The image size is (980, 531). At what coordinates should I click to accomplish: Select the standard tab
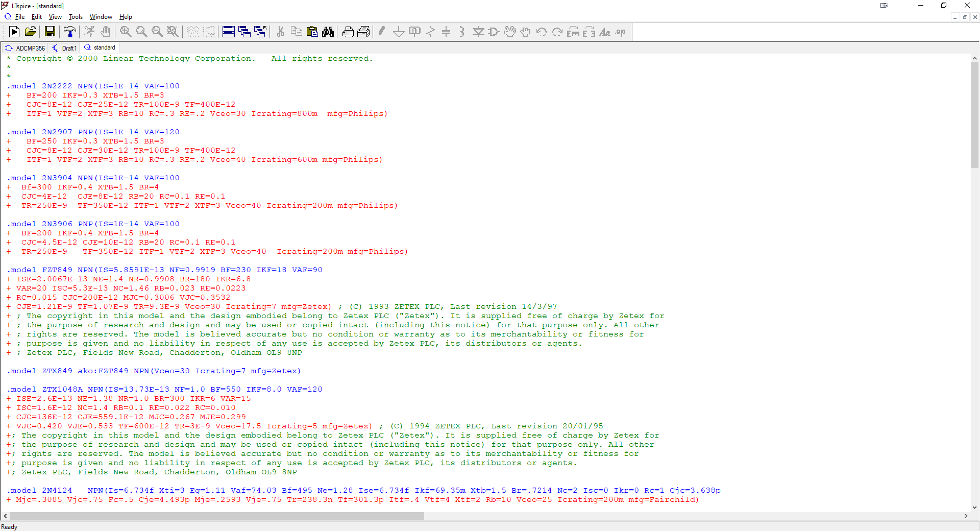coord(100,47)
